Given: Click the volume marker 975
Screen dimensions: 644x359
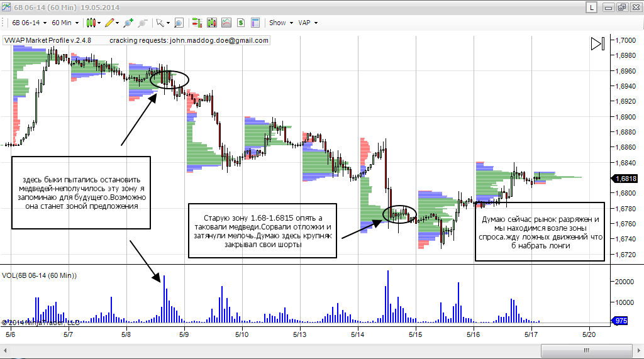Looking at the screenshot, I should tap(620, 321).
